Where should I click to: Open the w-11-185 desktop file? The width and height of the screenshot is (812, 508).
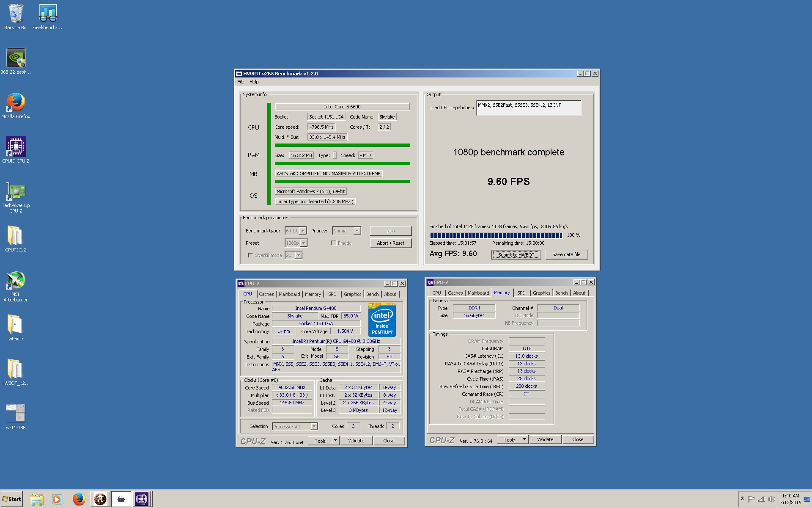16,417
